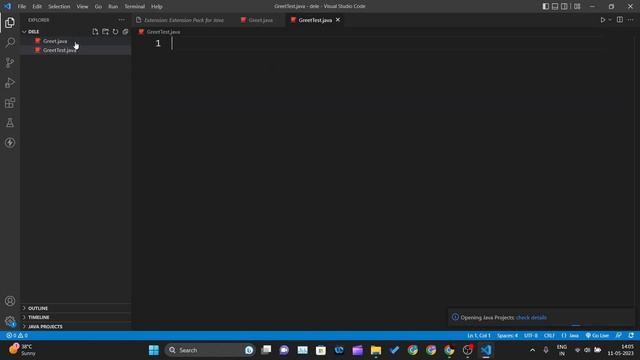Refresh the Explorer file list
Screen dimensions: 640x360
(115, 31)
